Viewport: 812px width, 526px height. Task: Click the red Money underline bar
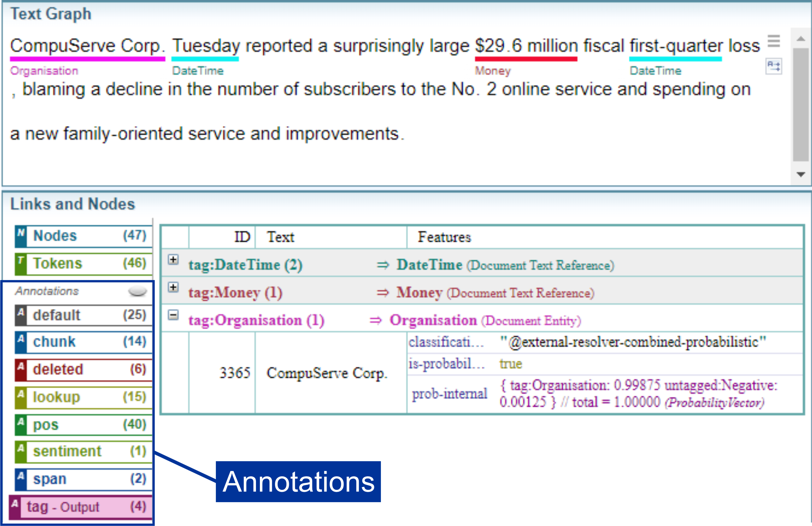point(526,59)
